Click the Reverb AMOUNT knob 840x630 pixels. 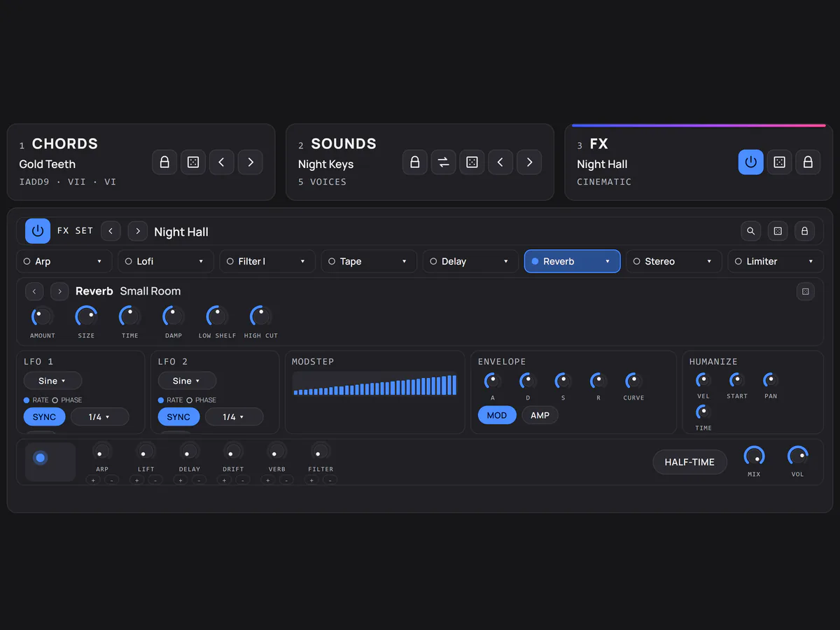point(42,316)
